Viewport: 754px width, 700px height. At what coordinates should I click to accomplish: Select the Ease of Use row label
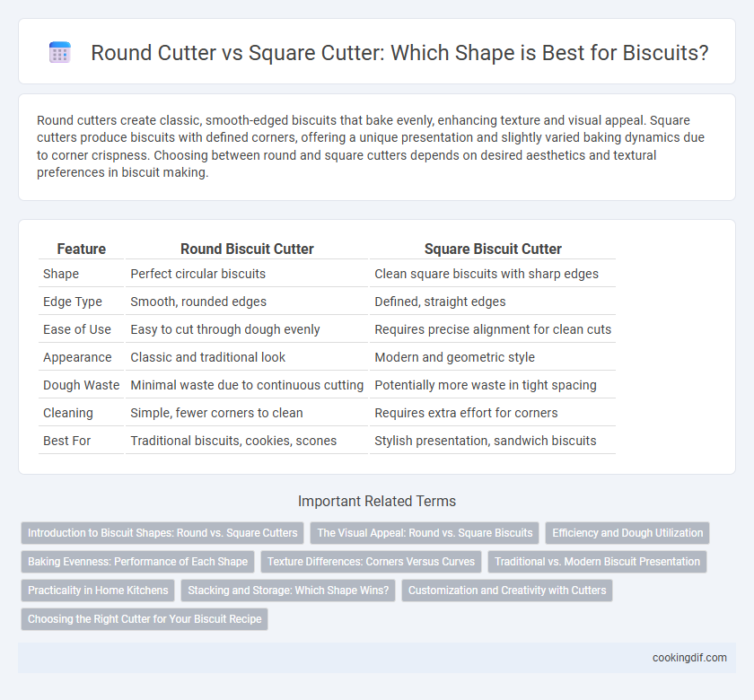pos(77,329)
